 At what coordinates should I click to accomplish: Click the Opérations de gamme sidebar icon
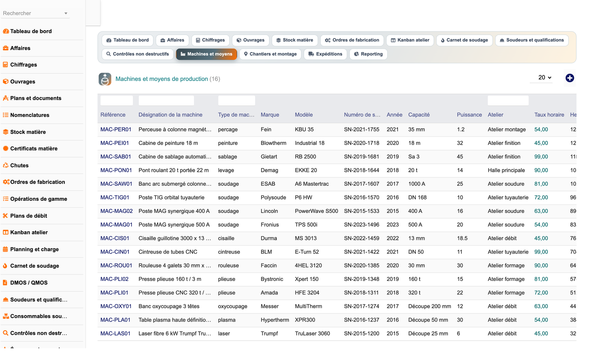(x=6, y=199)
